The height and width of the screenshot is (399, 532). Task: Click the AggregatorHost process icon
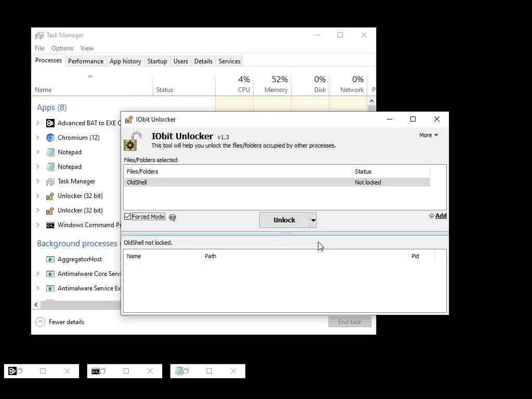pyautogui.click(x=50, y=260)
